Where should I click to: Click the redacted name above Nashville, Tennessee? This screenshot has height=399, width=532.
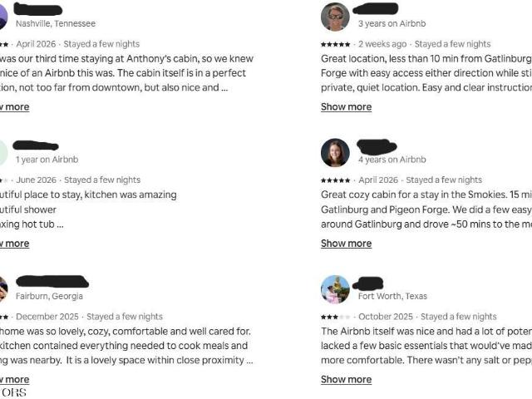click(38, 9)
